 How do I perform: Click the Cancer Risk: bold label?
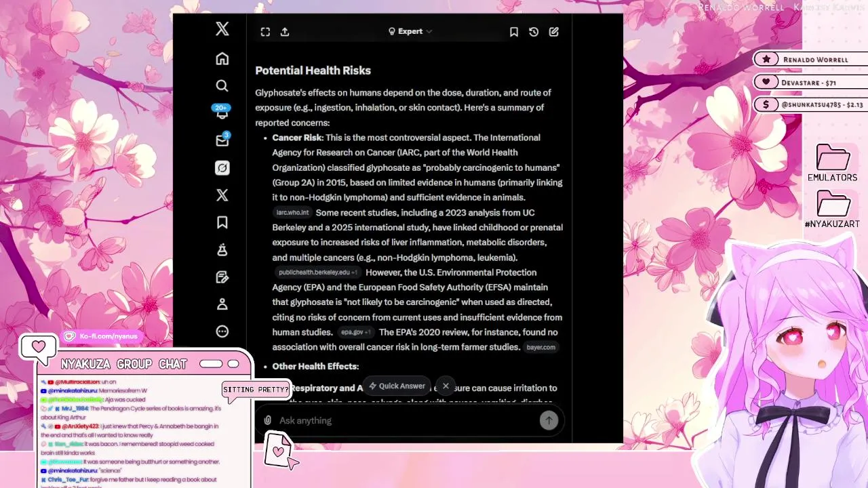[x=298, y=138]
